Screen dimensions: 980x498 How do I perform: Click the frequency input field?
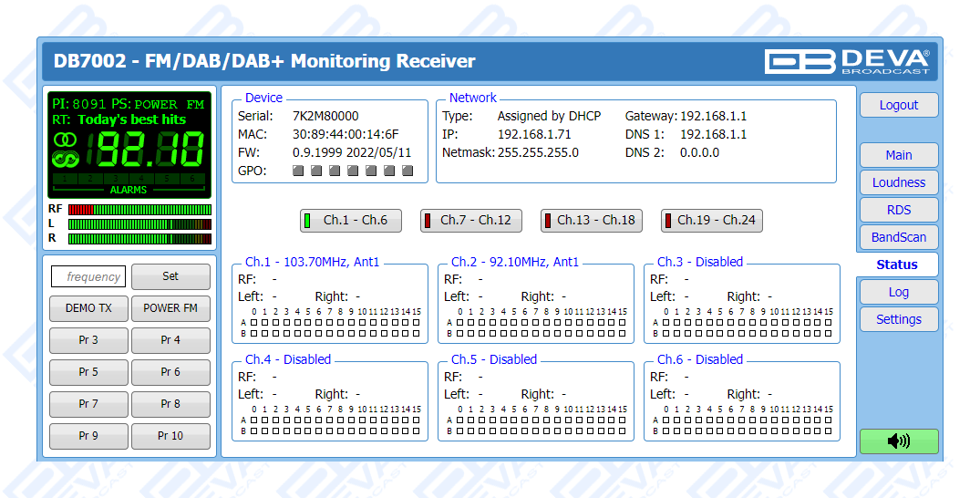tap(88, 276)
